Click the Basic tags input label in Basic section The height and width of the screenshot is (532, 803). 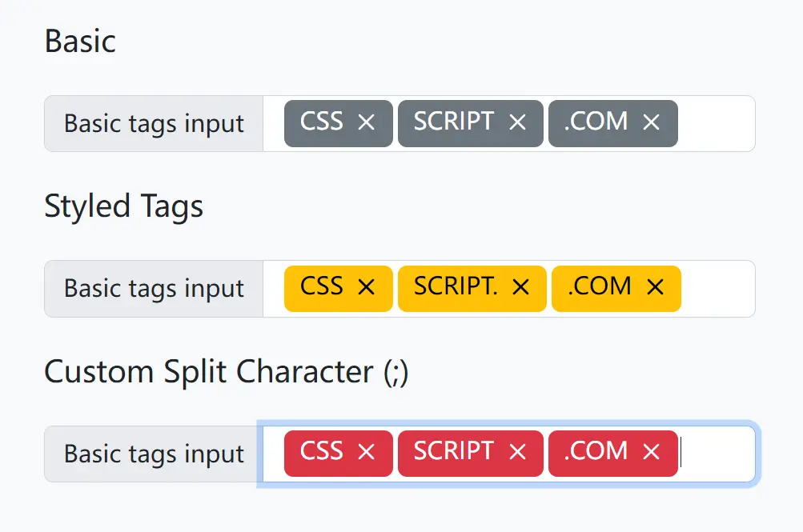point(152,122)
